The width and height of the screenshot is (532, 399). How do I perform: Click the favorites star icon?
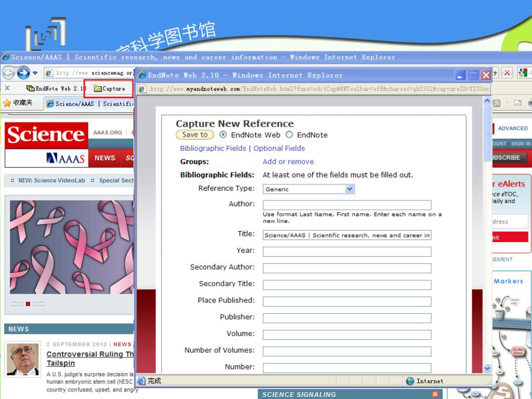(x=7, y=103)
